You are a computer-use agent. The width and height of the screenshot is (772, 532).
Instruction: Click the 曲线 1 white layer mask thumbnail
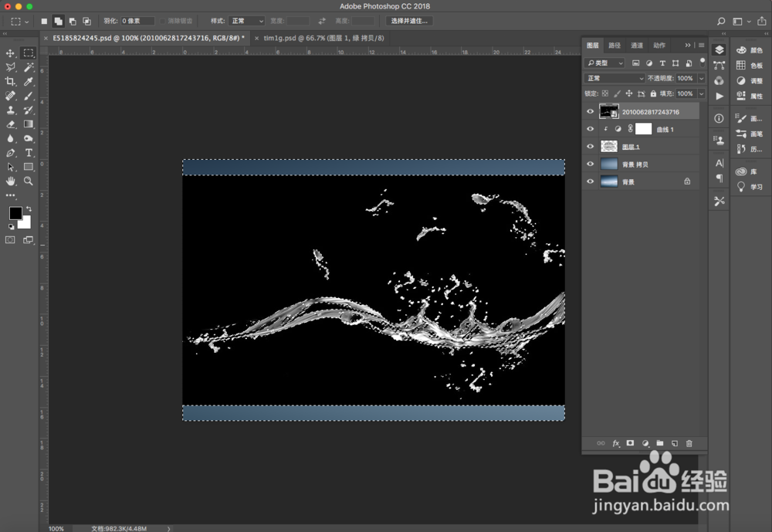643,129
